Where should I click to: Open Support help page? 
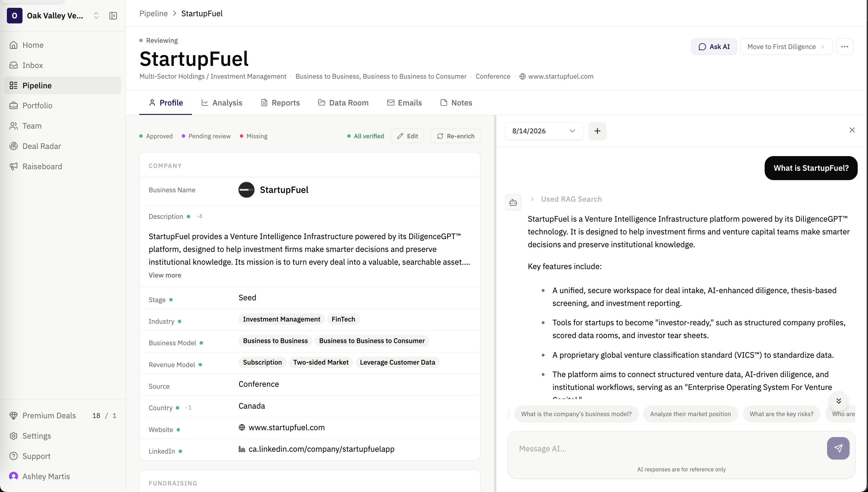coord(62,456)
